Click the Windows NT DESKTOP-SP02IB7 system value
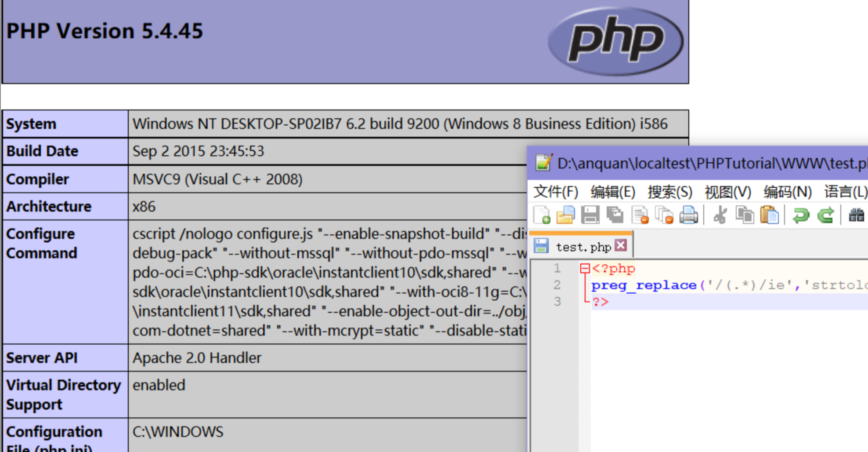868x452 pixels. click(400, 124)
